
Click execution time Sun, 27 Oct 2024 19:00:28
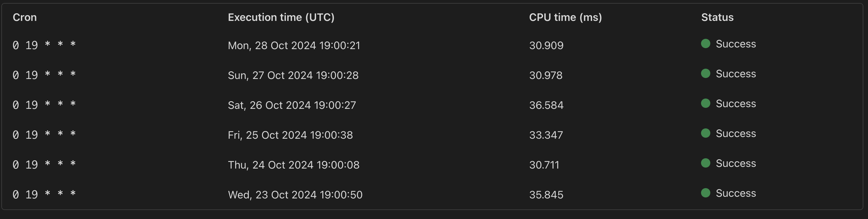point(293,75)
